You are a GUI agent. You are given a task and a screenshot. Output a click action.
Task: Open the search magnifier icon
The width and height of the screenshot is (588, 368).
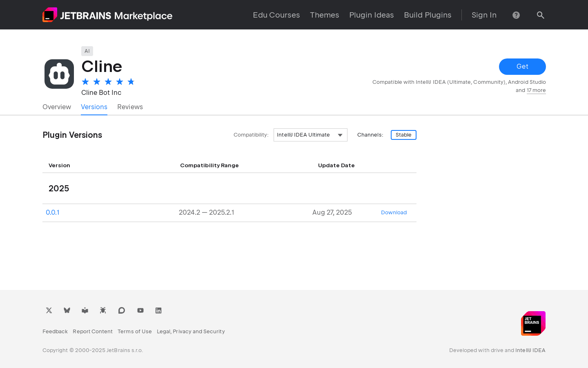tap(540, 15)
